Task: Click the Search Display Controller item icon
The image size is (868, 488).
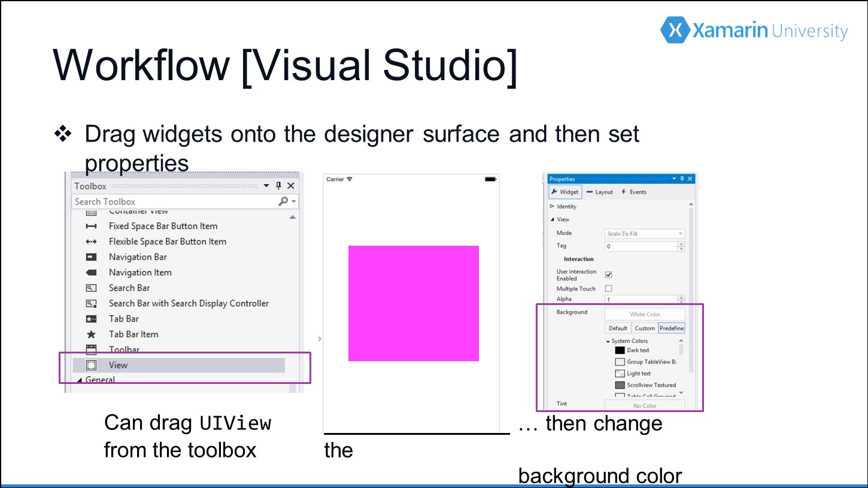Action: [91, 303]
